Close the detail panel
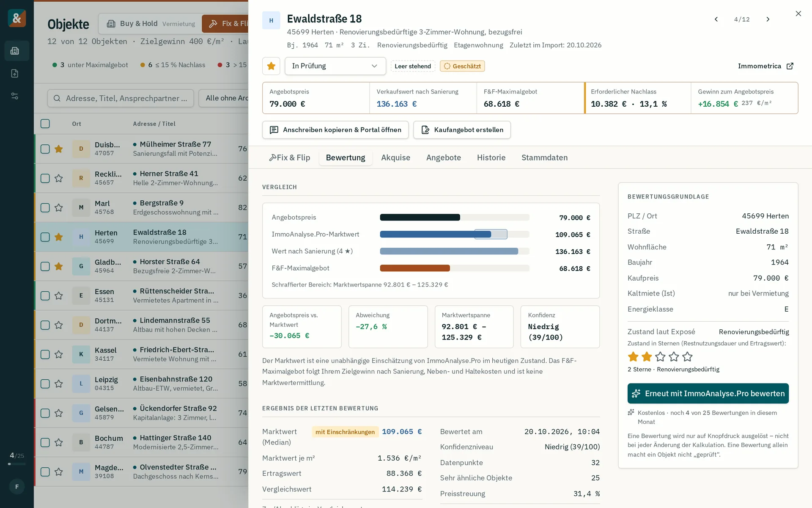 click(x=798, y=14)
